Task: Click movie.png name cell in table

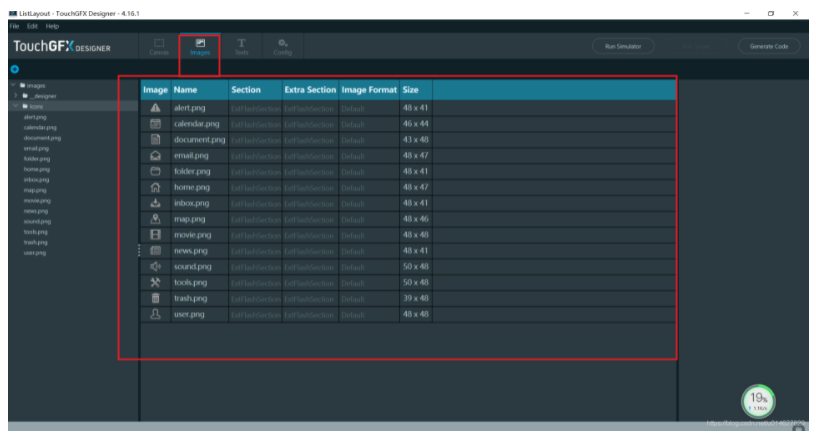Action: click(200, 235)
